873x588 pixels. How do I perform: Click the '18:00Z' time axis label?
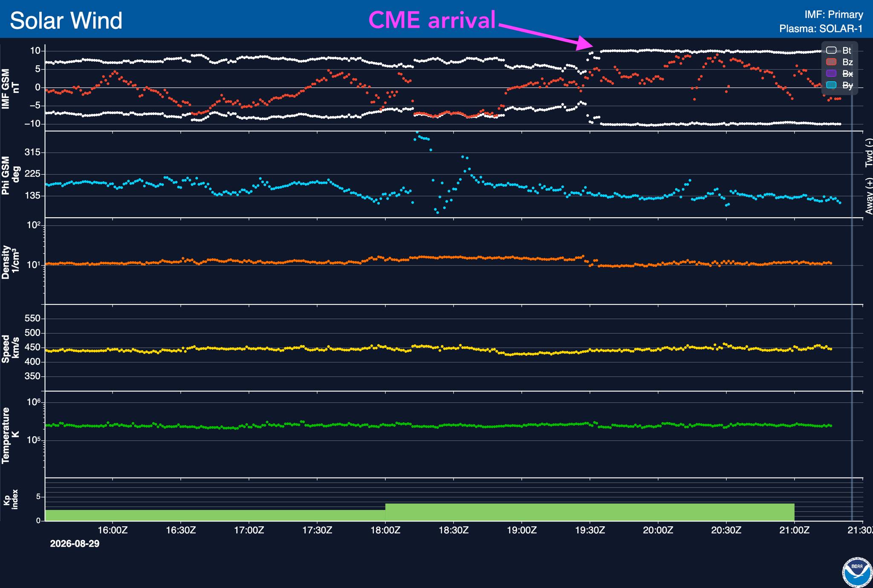[x=385, y=530]
